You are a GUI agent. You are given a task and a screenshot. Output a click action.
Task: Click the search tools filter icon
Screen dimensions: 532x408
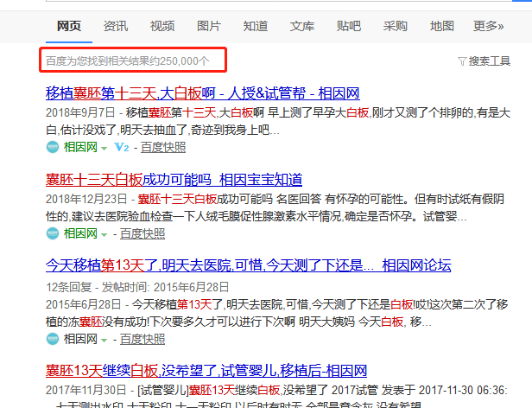[462, 61]
